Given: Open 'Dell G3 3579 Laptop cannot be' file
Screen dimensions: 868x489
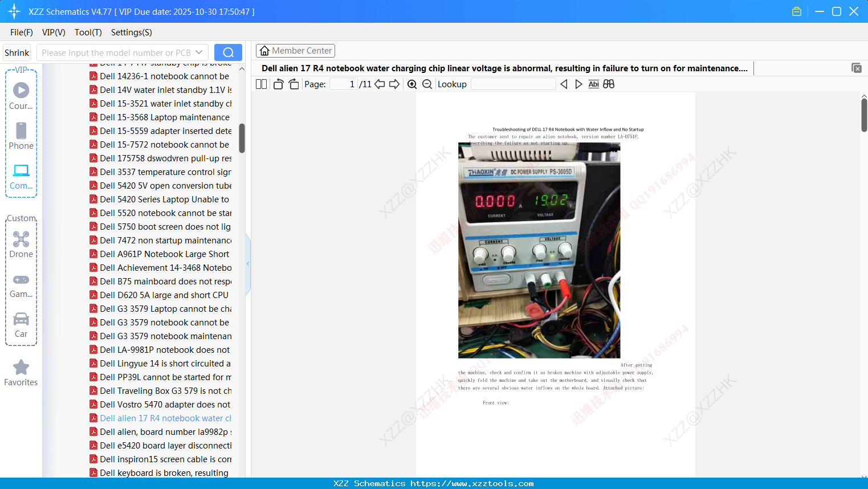Looking at the screenshot, I should pyautogui.click(x=160, y=309).
